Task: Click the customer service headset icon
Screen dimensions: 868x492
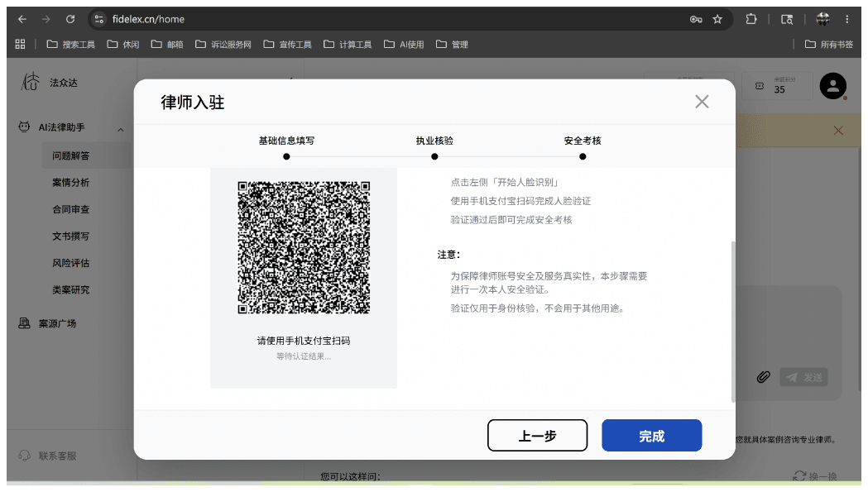Action: pyautogui.click(x=24, y=456)
